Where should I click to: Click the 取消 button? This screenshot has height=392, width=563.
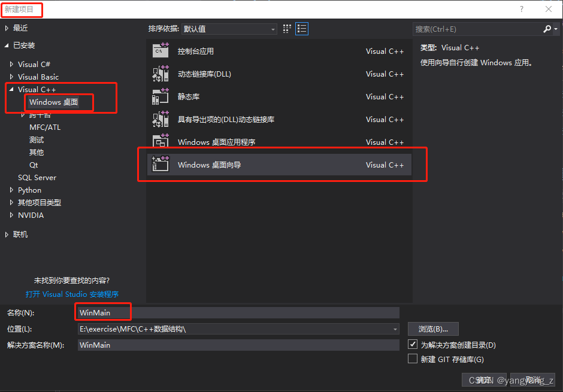(533, 380)
